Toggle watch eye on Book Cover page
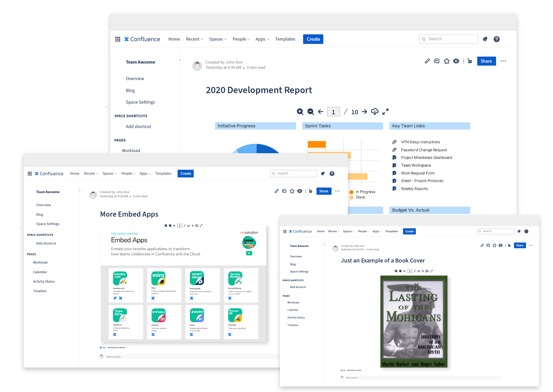 (x=501, y=245)
